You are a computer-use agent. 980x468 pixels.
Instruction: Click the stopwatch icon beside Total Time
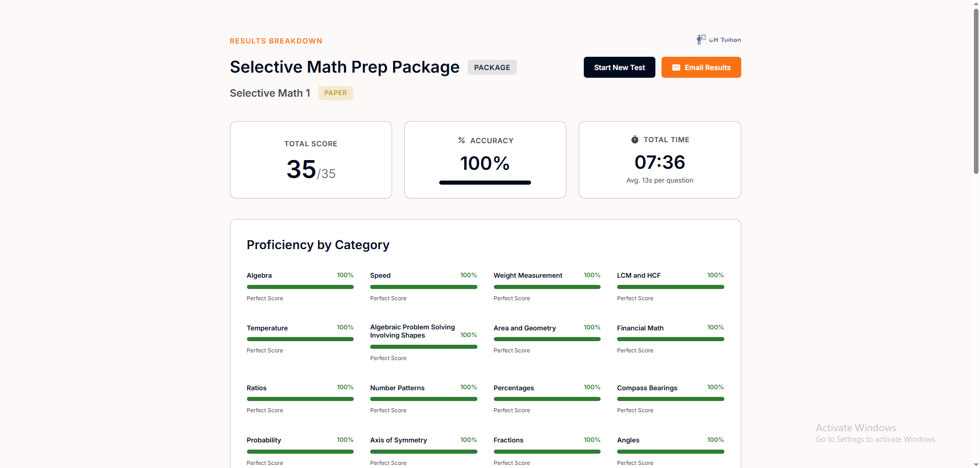click(634, 140)
